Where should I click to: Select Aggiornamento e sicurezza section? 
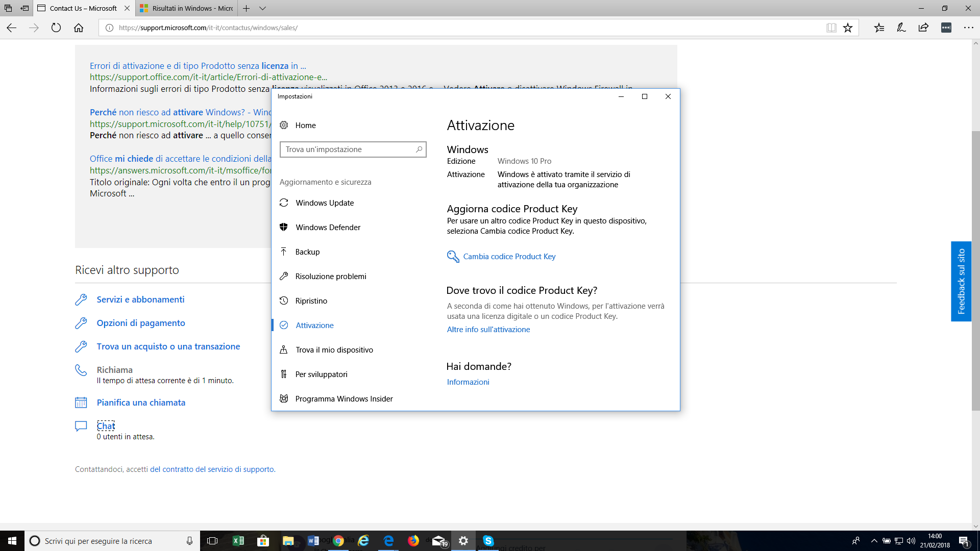tap(325, 182)
